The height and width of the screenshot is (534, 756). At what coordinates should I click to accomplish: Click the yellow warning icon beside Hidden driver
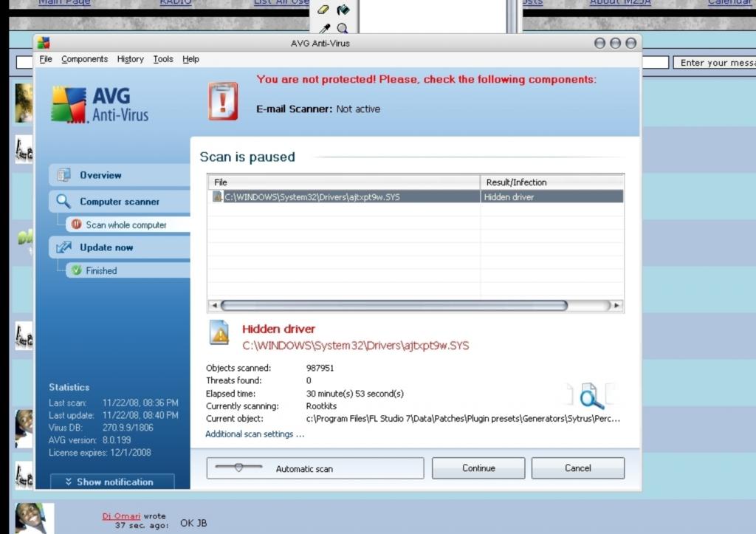pyautogui.click(x=219, y=334)
